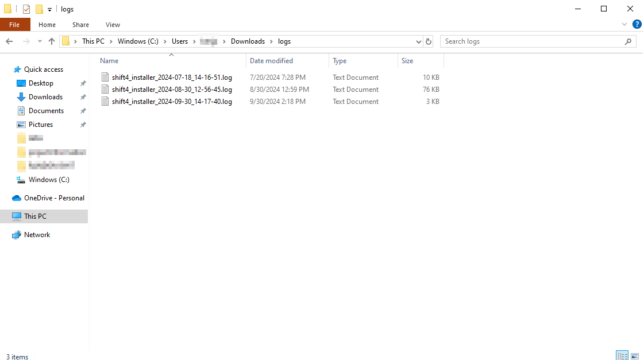Image resolution: width=644 pixels, height=360 pixels.
Task: Click the icon of the 2024-08-30 log file
Action: point(105,89)
